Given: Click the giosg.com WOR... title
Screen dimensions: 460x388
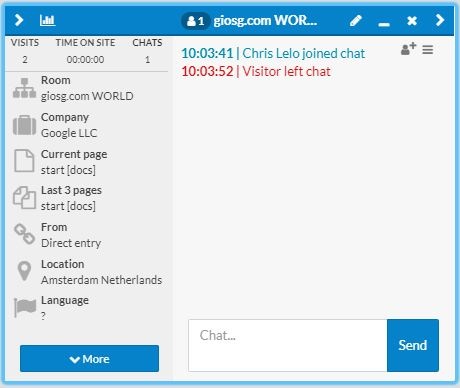Looking at the screenshot, I should coord(265,21).
